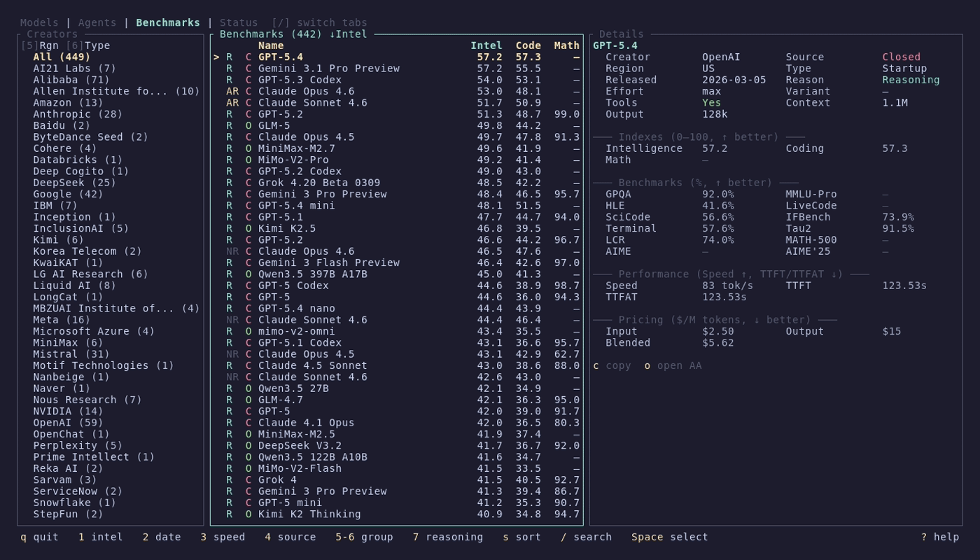Click the R reasoning badge on GPT-5.4
This screenshot has height=560, width=980.
(228, 56)
